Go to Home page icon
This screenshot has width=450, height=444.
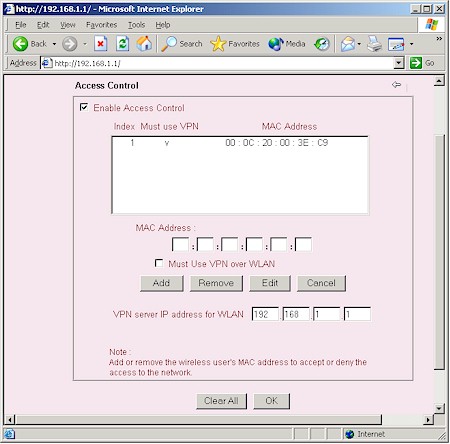tap(144, 44)
